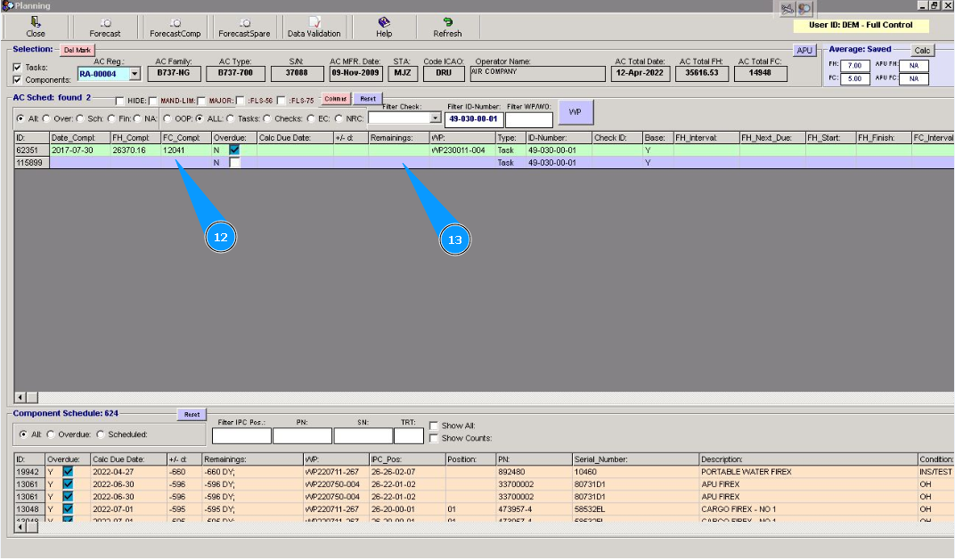
Task: Toggle the Tasks checkbox in Selection
Action: (17, 68)
